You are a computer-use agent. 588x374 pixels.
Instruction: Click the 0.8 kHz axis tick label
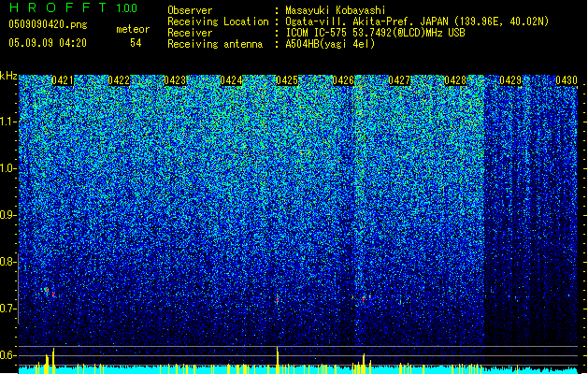7,262
